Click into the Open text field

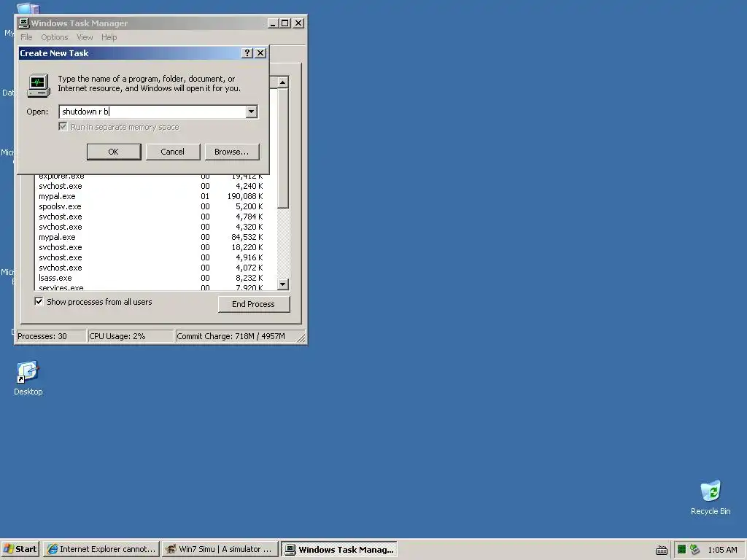coord(152,112)
